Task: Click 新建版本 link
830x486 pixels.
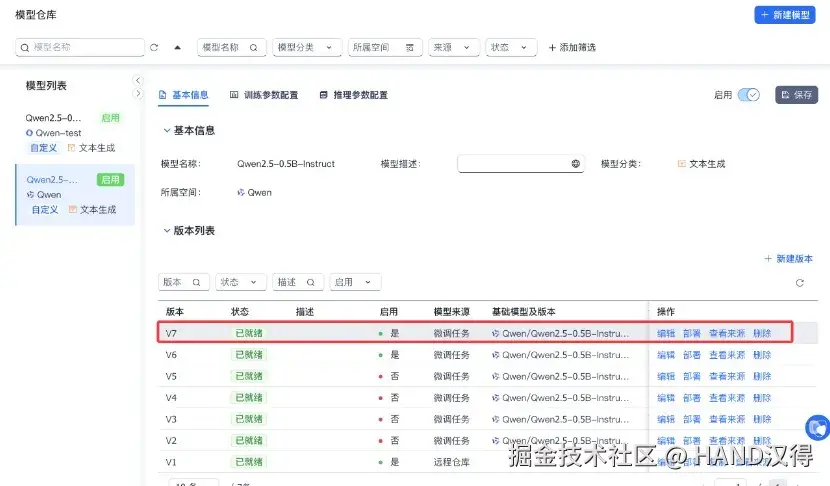Action: tap(788, 258)
